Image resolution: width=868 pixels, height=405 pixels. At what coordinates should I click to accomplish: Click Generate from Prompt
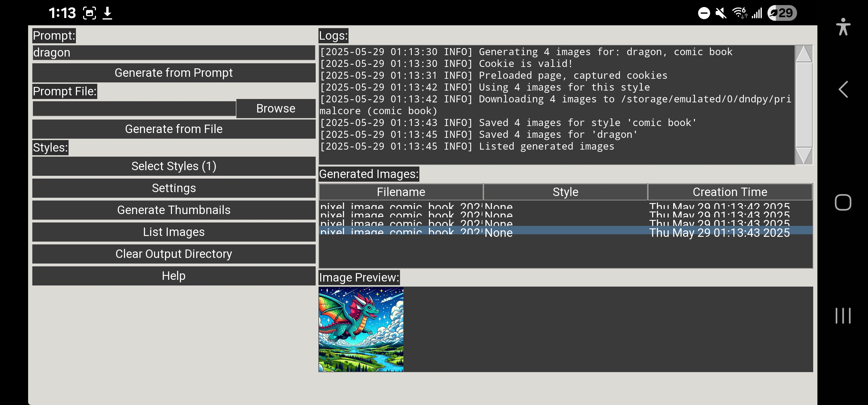click(x=173, y=73)
